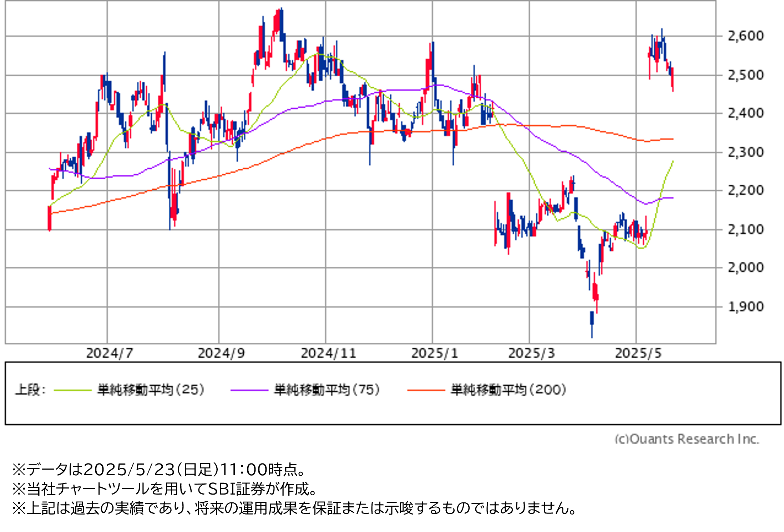Click the 2024/11 date axis label
This screenshot has height=532, width=784.
(328, 353)
